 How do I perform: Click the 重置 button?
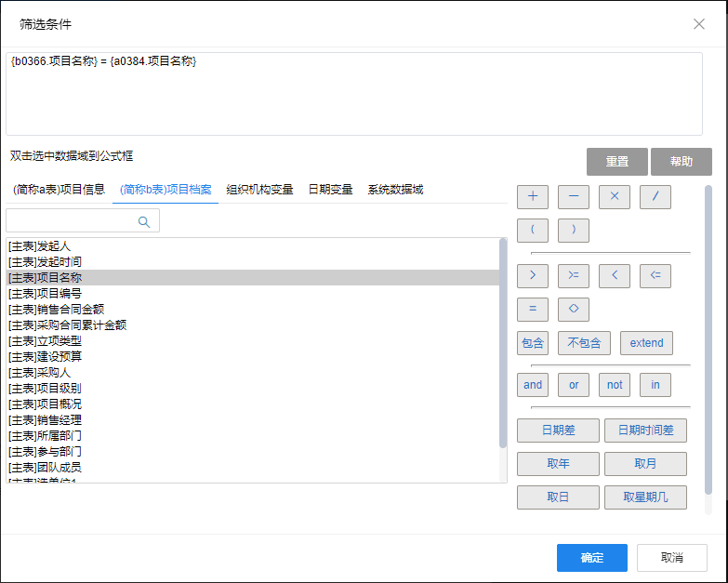click(617, 162)
